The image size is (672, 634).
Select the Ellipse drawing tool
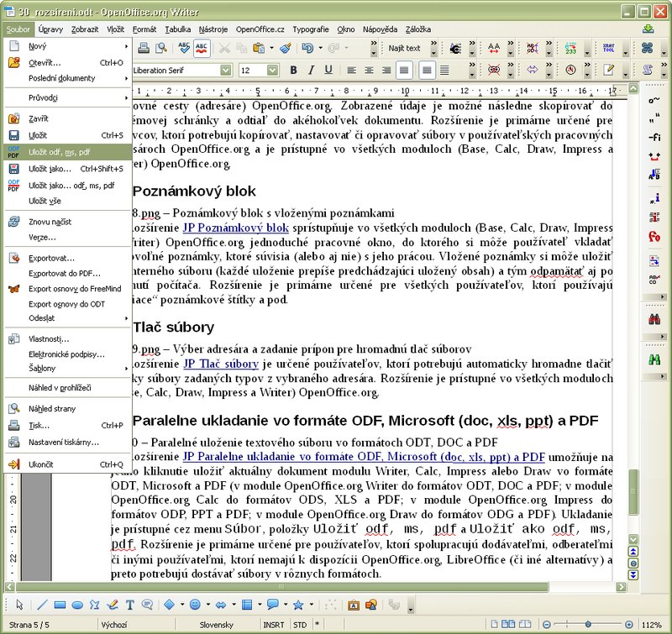pyautogui.click(x=77, y=605)
